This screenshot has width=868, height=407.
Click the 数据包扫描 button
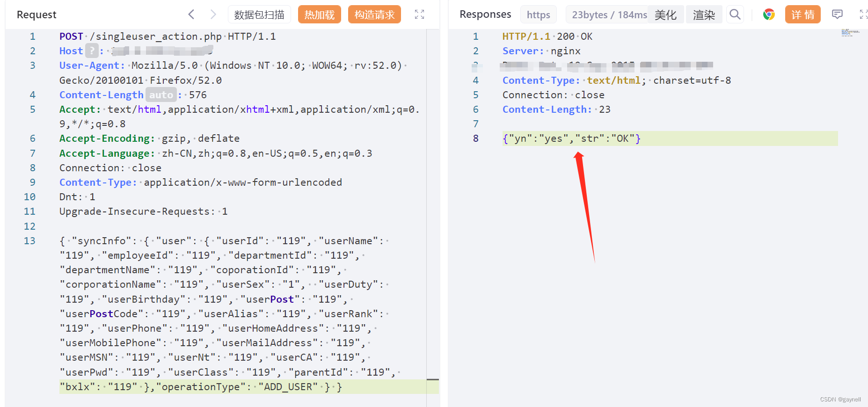point(259,15)
